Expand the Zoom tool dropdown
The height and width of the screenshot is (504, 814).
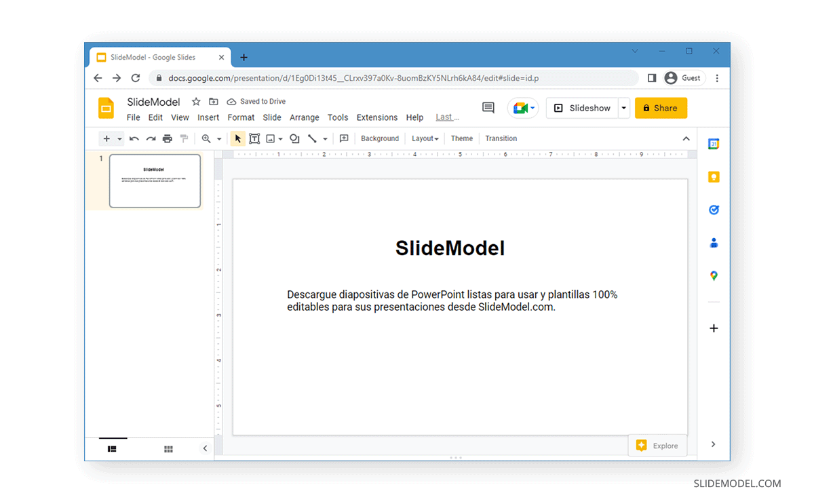[x=218, y=138]
